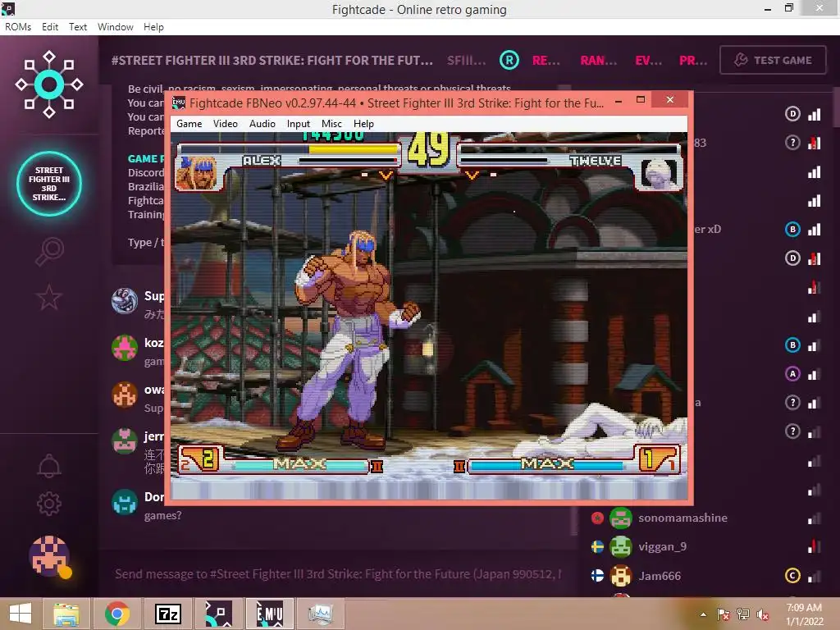Open File Explorer from the taskbar
Image resolution: width=840 pixels, height=630 pixels.
[66, 614]
